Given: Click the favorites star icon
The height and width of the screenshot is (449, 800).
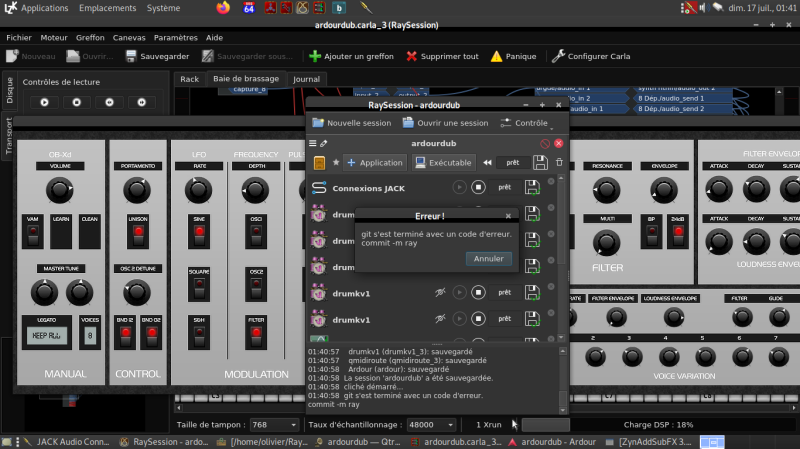Looking at the screenshot, I should pos(336,162).
